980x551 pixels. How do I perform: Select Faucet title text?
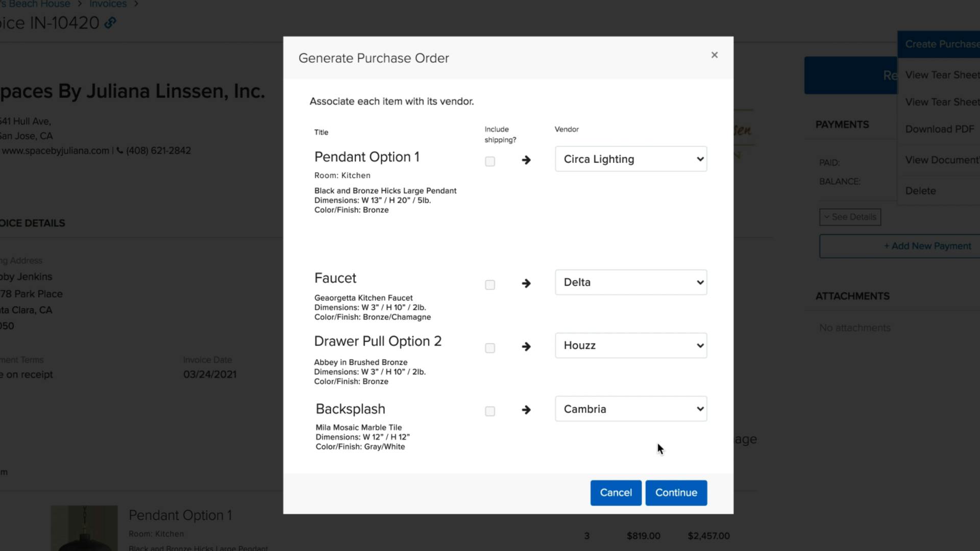tap(335, 279)
